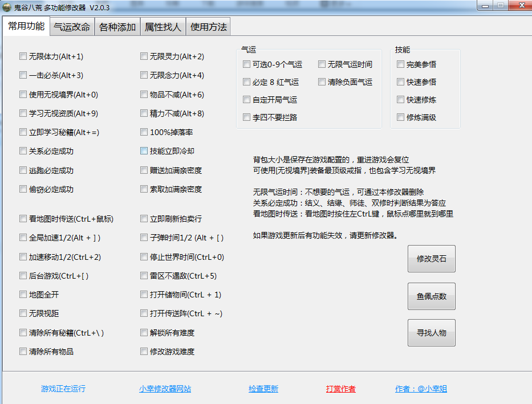
Task: Open the 使用方法 tab
Action: pos(208,27)
